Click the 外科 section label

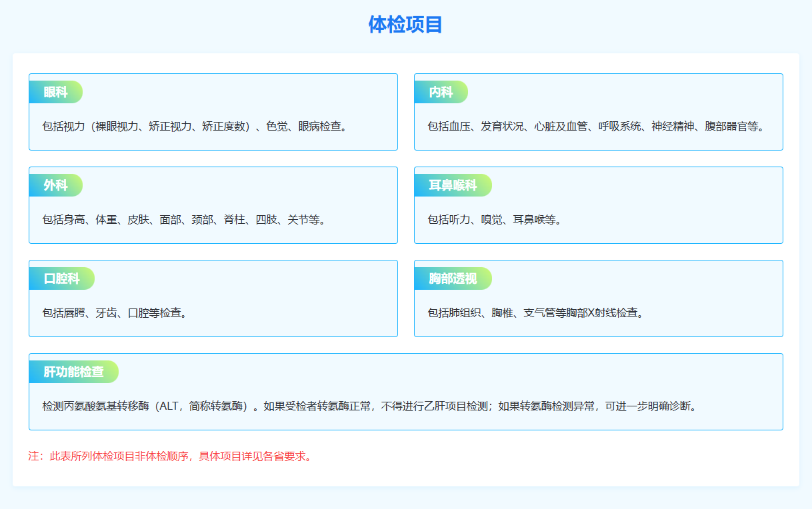tap(55, 186)
